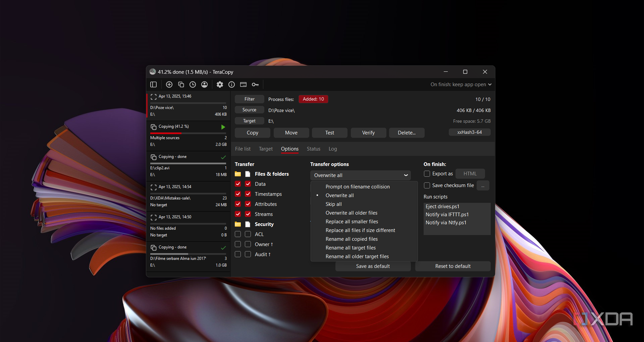Switch to the Status tab
Viewport: 644px width, 342px height.
point(314,149)
